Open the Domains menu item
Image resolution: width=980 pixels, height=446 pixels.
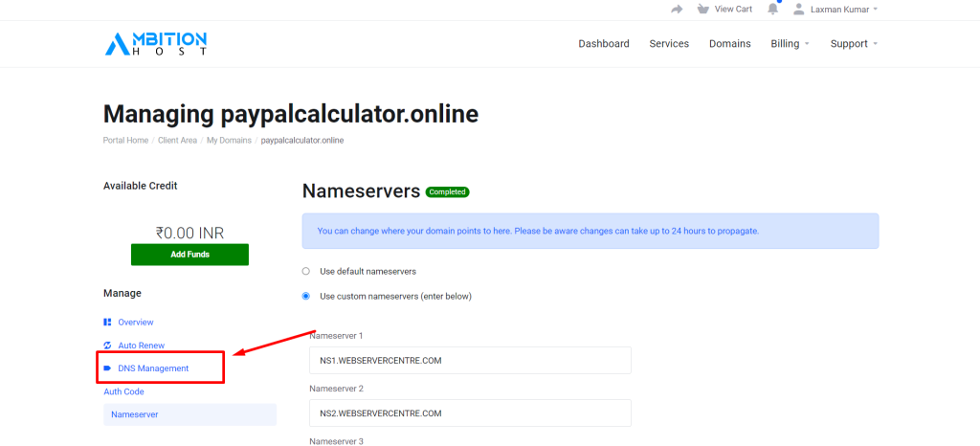pos(730,44)
